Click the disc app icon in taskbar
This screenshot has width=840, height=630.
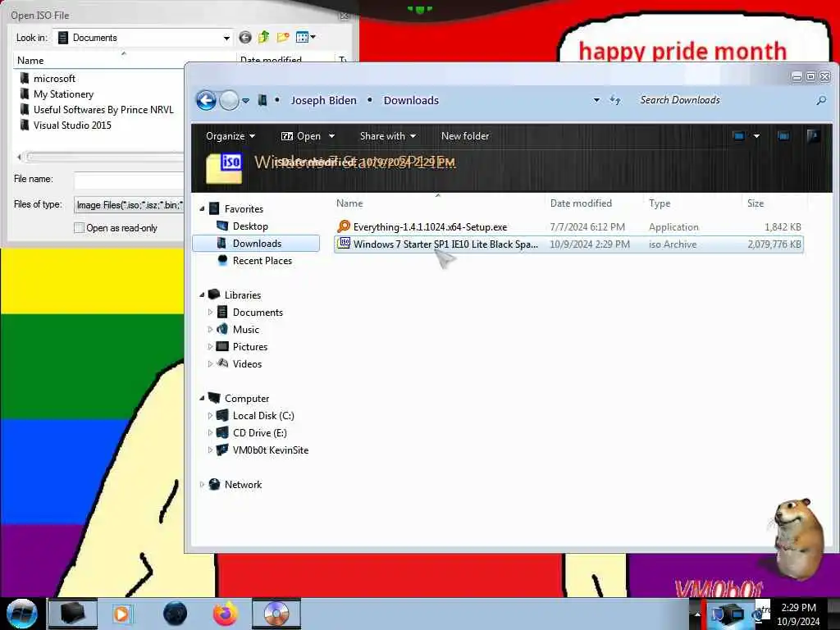(x=276, y=614)
